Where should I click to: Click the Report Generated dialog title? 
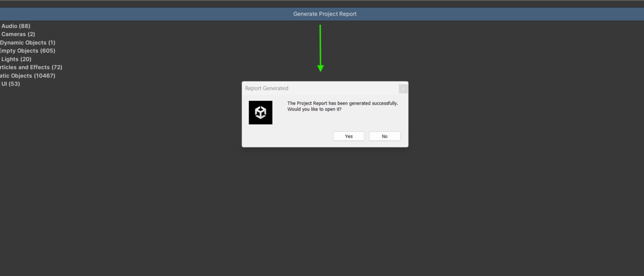pos(267,88)
